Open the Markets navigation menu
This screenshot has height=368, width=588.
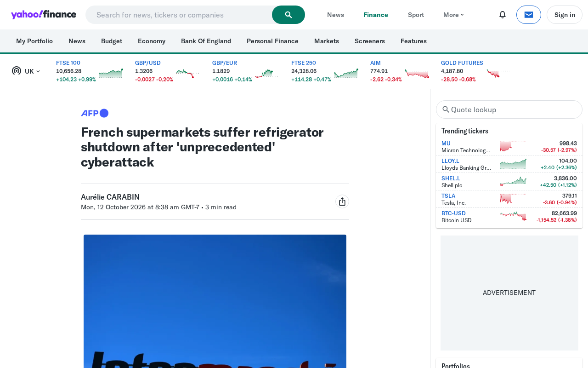tap(327, 41)
